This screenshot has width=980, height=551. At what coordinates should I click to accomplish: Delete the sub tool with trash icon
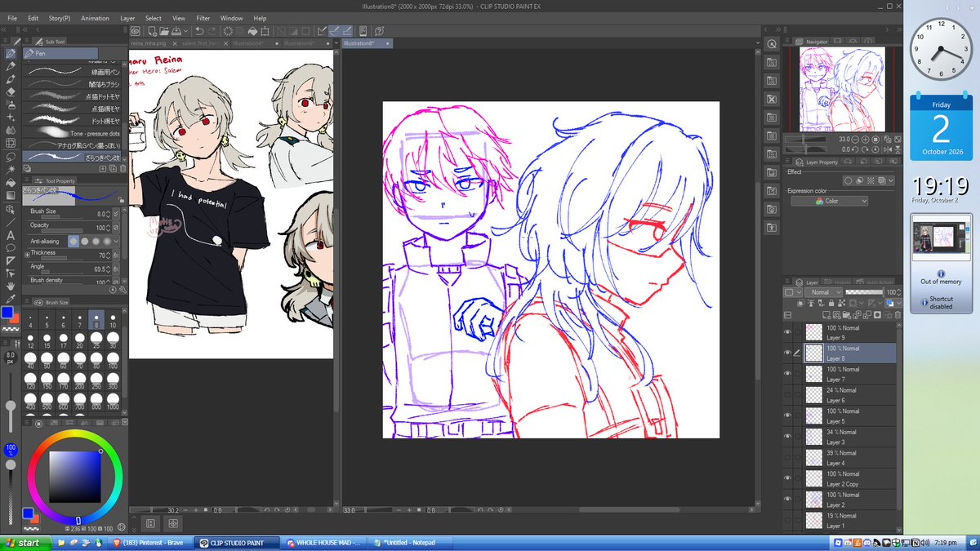click(122, 168)
